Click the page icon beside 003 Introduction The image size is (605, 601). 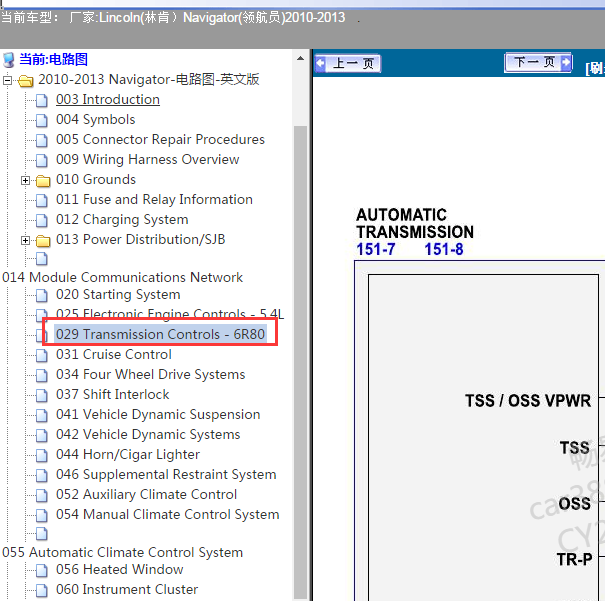pyautogui.click(x=42, y=100)
